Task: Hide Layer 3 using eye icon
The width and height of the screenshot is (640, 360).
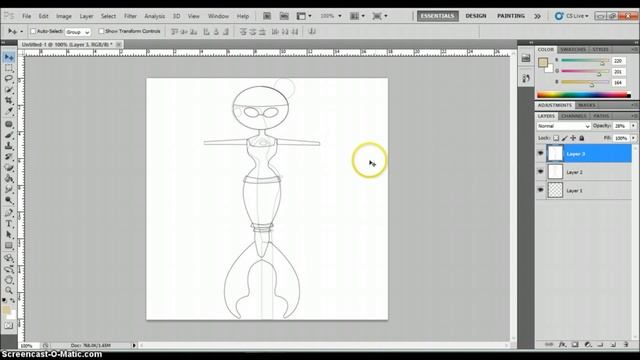Action: point(540,153)
